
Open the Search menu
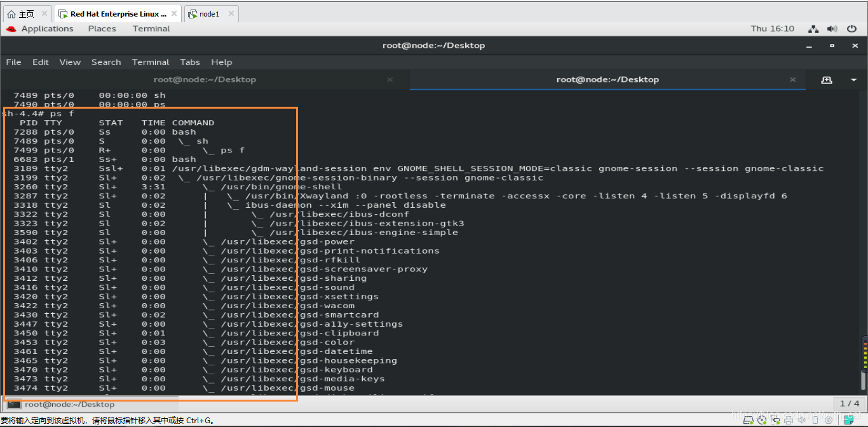106,62
